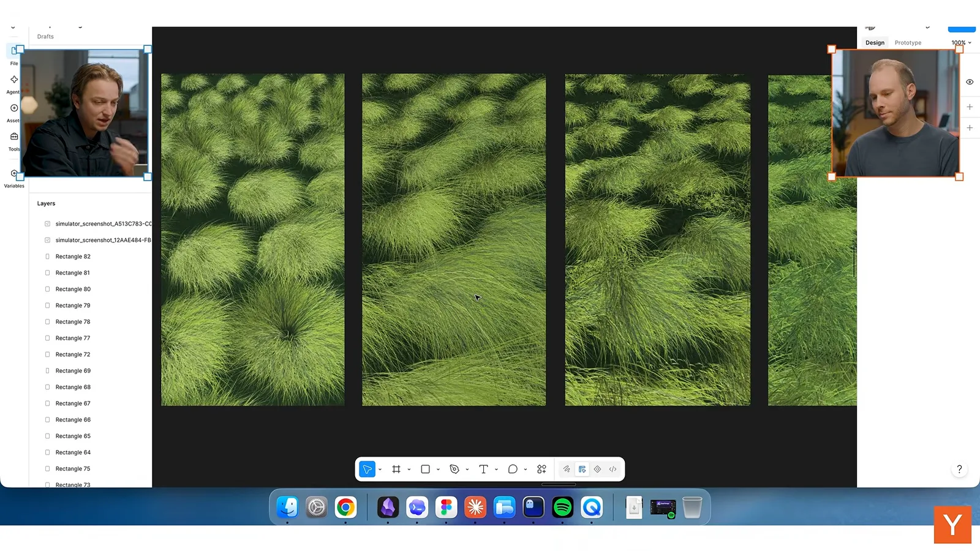Open the Variables panel in left sidebar
980x551 pixels.
[13, 178]
